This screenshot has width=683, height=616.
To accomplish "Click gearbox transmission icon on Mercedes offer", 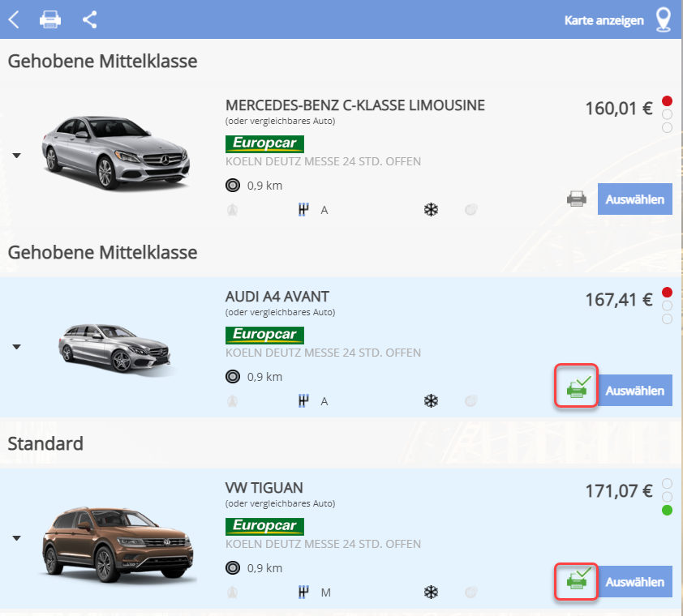I will click(303, 210).
